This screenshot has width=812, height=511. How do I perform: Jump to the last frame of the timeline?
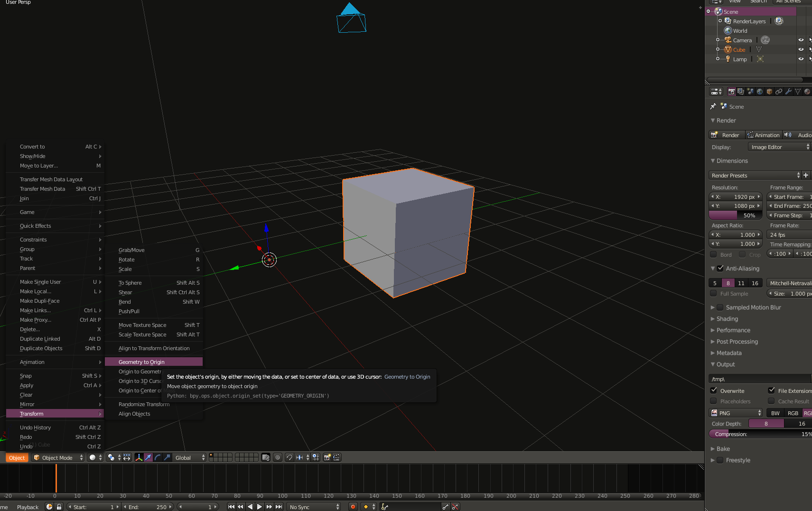(x=279, y=507)
